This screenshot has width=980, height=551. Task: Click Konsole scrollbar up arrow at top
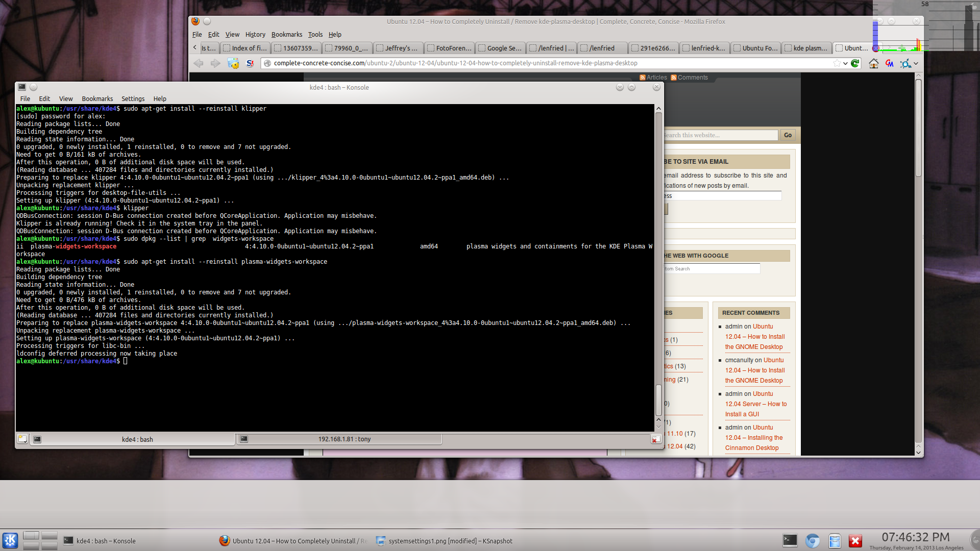coord(658,108)
